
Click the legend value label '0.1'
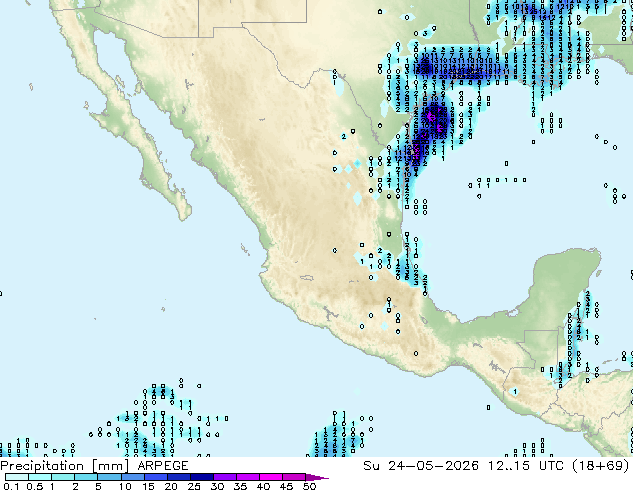[11, 486]
